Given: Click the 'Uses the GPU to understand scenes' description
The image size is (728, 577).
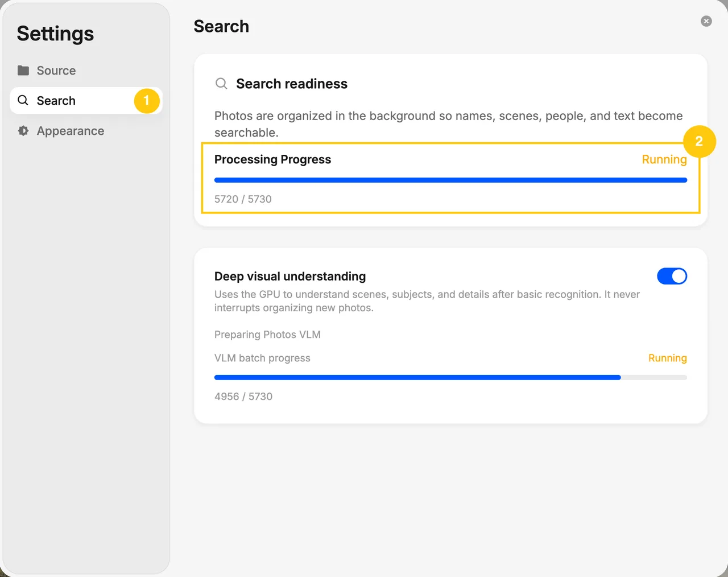Looking at the screenshot, I should [x=427, y=301].
